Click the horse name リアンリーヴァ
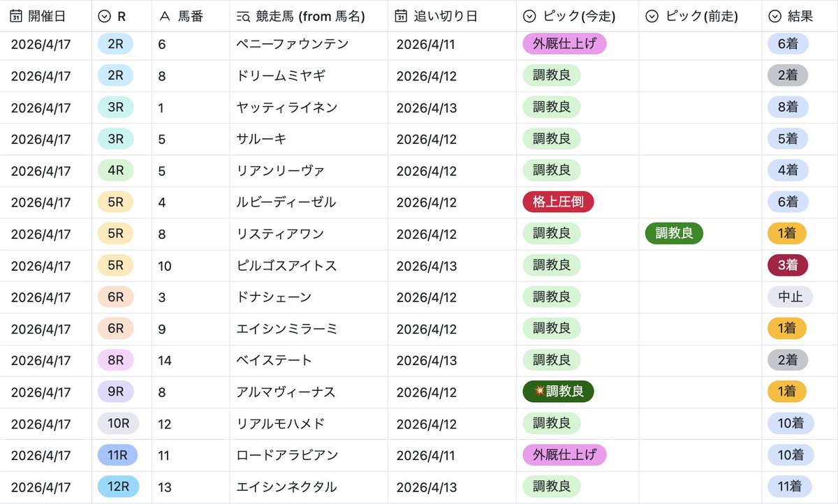The width and height of the screenshot is (838, 504). pyautogui.click(x=281, y=171)
